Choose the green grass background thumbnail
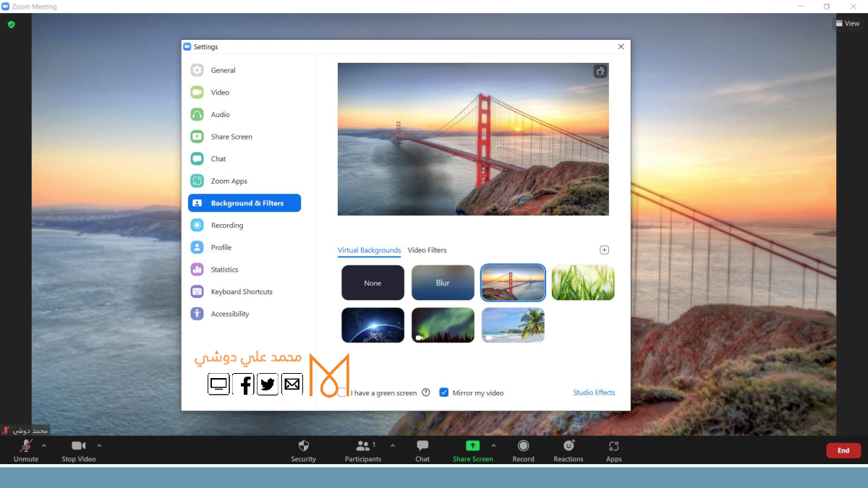 tap(582, 283)
